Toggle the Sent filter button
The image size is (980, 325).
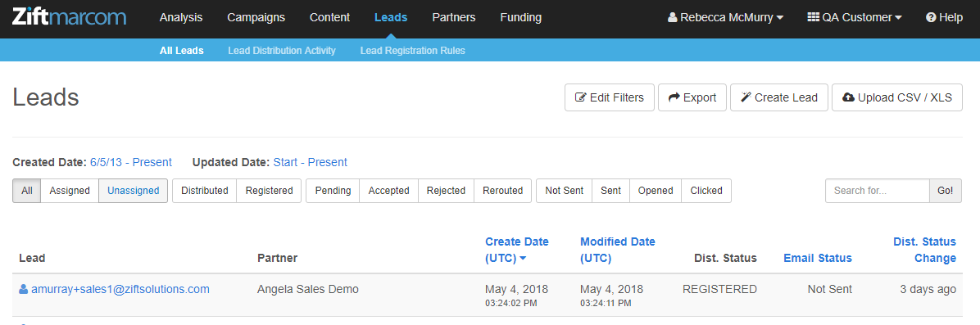pyautogui.click(x=610, y=191)
